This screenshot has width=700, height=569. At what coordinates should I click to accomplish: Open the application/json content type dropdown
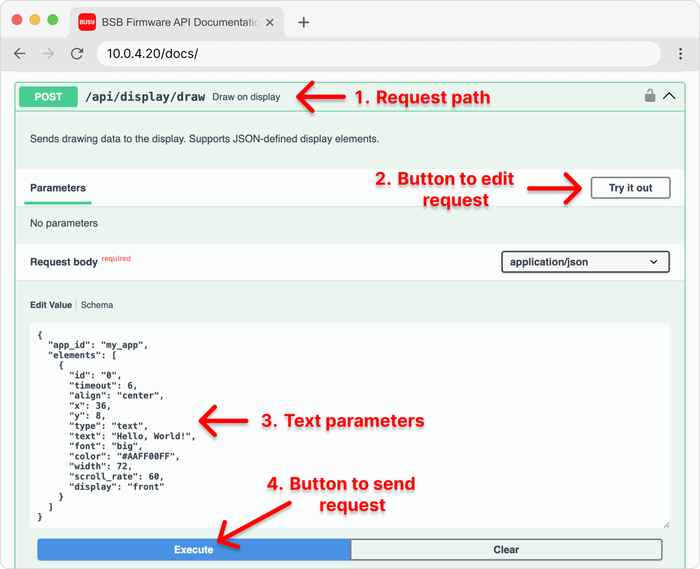pyautogui.click(x=585, y=262)
